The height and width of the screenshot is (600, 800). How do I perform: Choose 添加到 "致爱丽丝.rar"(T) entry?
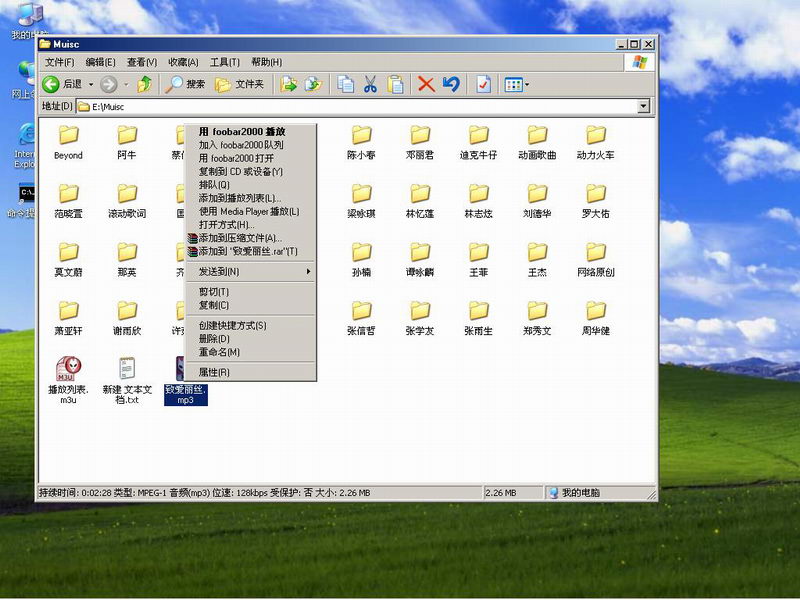point(250,251)
